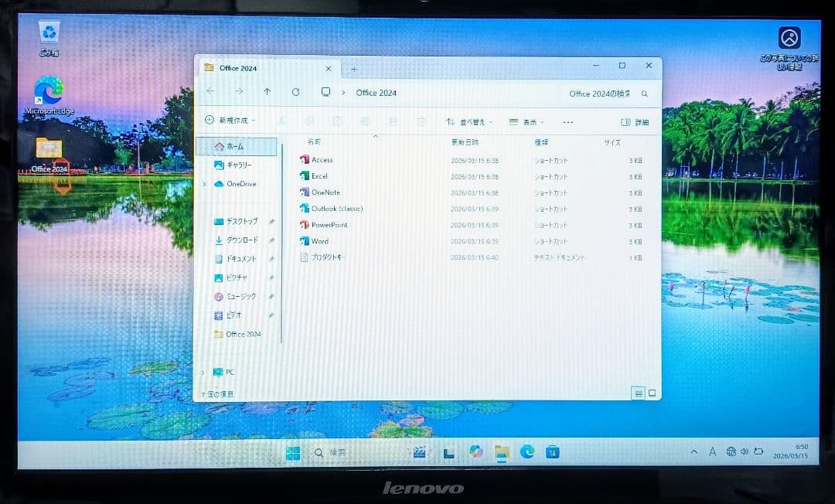Open the Excel shortcut icon
The width and height of the screenshot is (835, 504).
[305, 175]
